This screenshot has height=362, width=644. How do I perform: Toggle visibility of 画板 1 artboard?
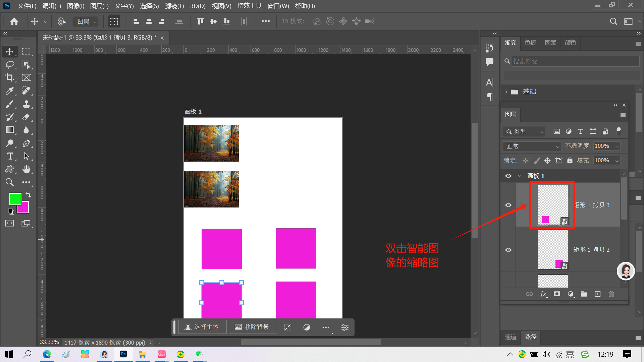point(508,176)
